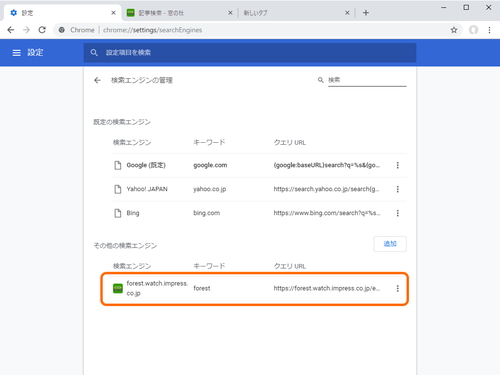Open the Chrome three-dot menu
This screenshot has width=500, height=375.
click(489, 30)
